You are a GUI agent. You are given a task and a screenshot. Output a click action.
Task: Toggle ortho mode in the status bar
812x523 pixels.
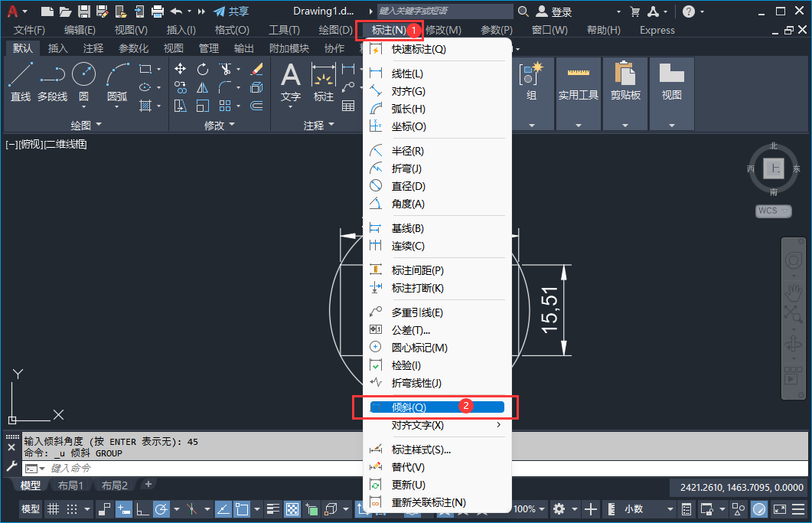click(x=142, y=509)
